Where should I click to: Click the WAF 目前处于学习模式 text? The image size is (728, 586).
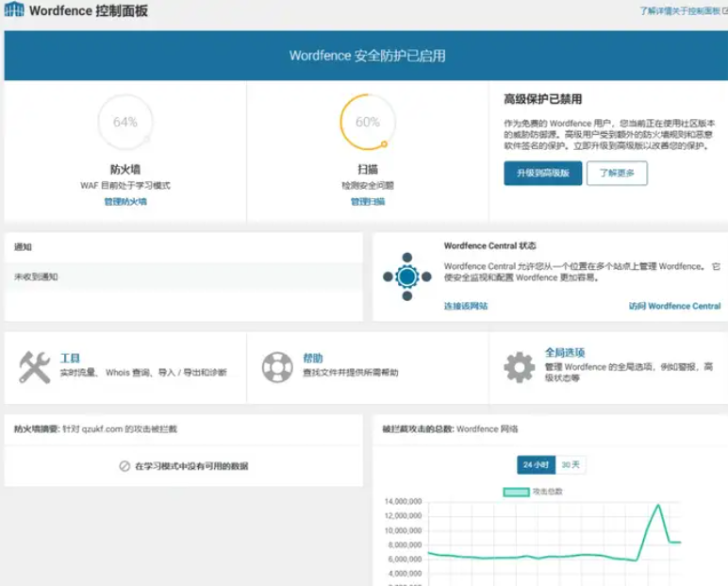point(125,185)
